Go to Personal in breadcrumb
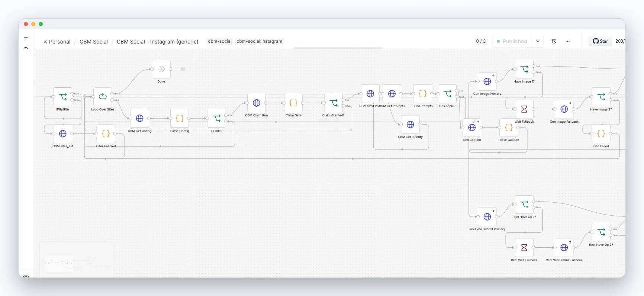This screenshot has width=644, height=296. [57, 42]
